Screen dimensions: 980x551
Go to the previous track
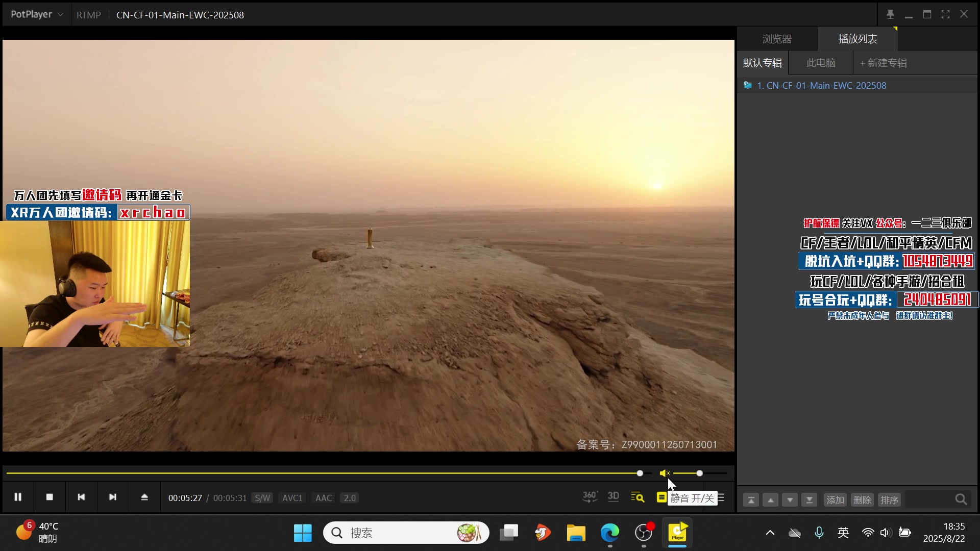[x=81, y=497]
